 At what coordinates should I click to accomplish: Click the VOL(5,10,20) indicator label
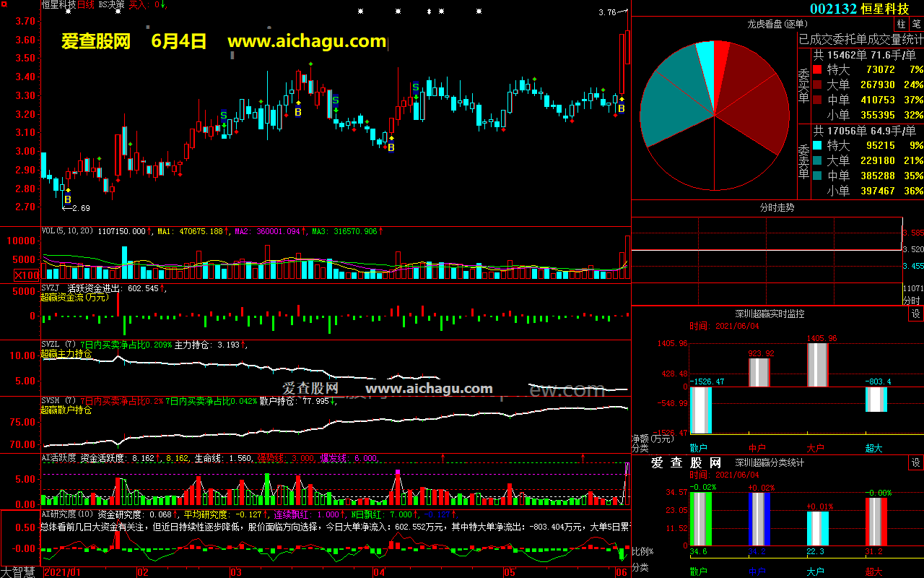pos(68,232)
